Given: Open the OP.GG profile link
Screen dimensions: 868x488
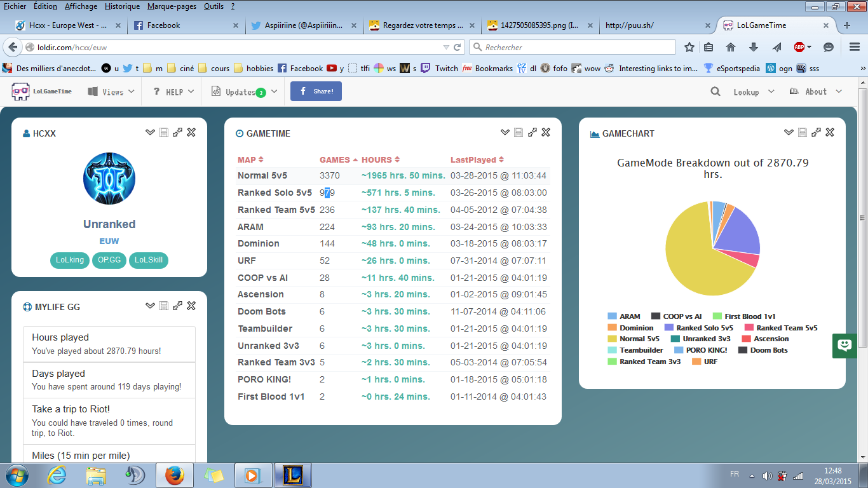Looking at the screenshot, I should coord(109,260).
